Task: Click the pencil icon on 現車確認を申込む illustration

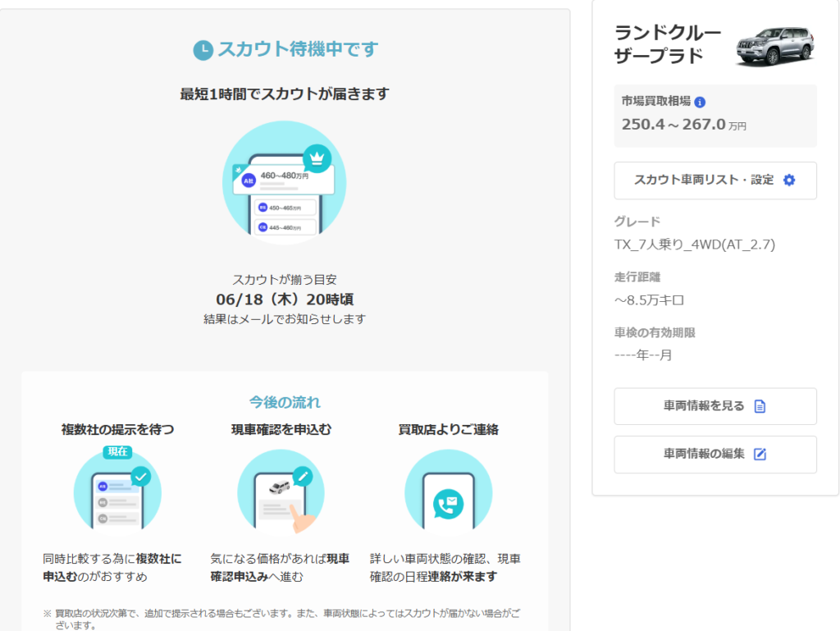Action: [303, 476]
